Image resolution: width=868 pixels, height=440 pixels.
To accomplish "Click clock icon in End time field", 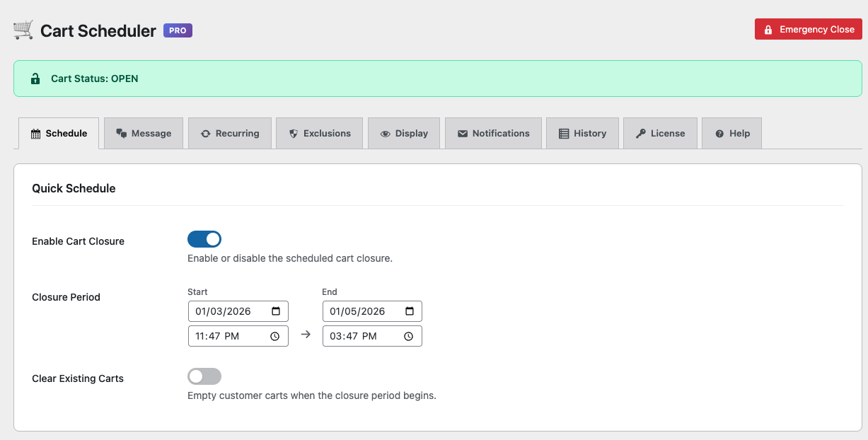I will (409, 337).
